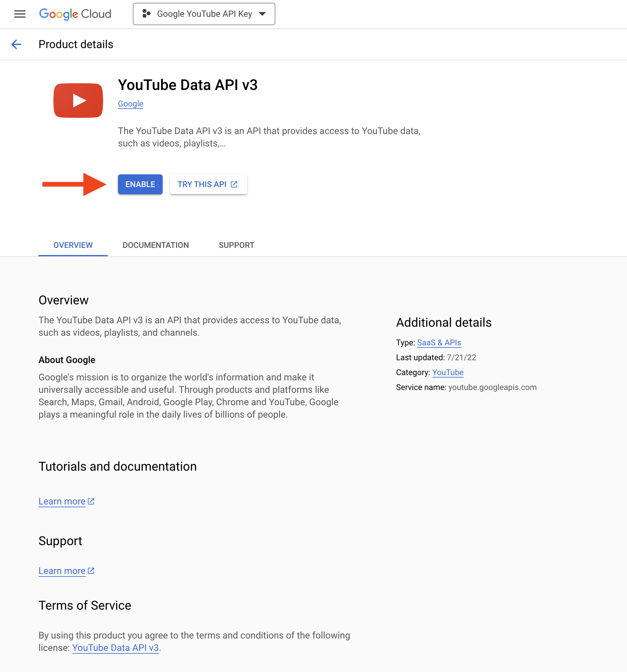Select the OVERVIEW tab
This screenshot has height=672, width=627.
73,245
